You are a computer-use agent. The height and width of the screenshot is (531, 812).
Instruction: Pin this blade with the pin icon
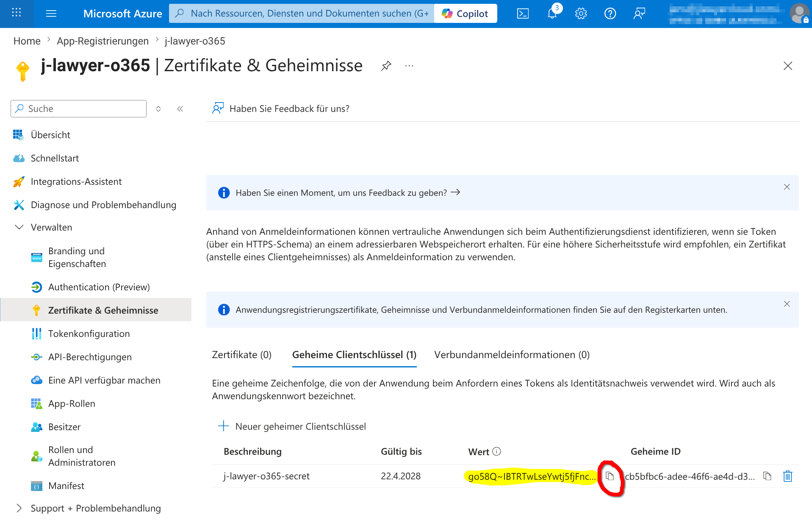[x=386, y=66]
